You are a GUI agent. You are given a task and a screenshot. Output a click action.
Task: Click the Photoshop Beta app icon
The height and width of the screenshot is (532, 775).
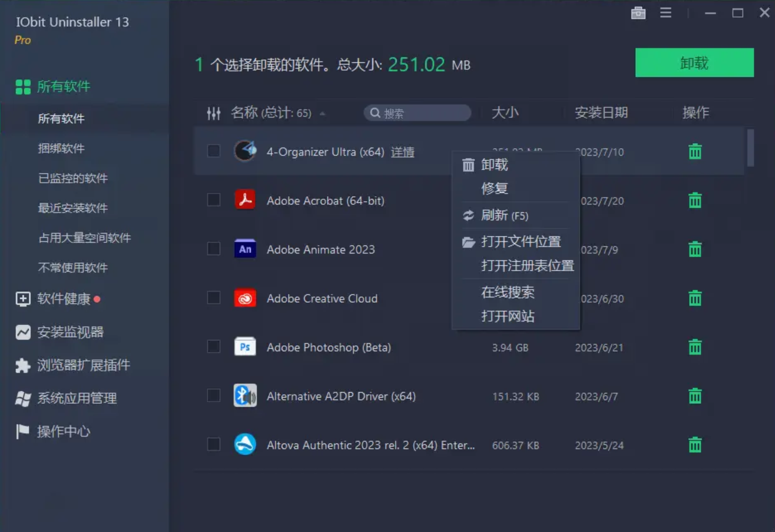click(245, 346)
